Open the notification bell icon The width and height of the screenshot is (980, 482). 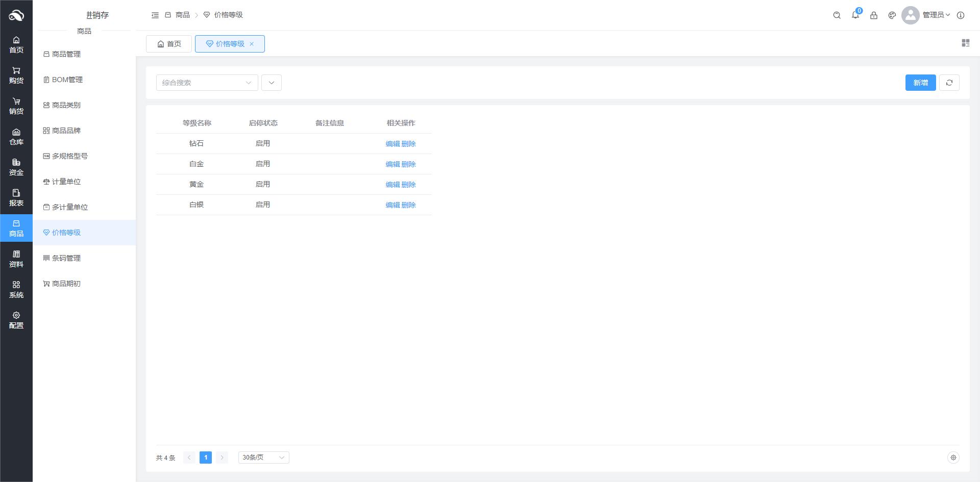click(855, 15)
